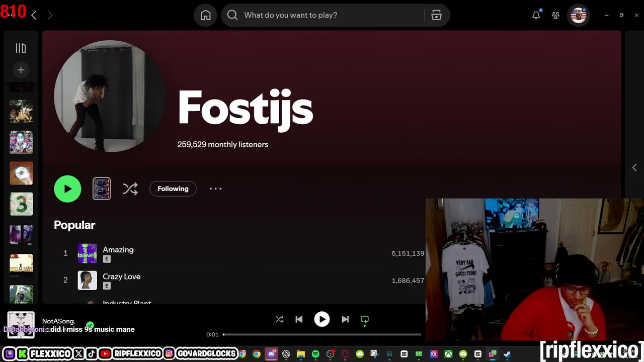Viewport: 644px width, 362px height.
Task: Click the green saved checkmark for NotASong.
Action: 90,325
